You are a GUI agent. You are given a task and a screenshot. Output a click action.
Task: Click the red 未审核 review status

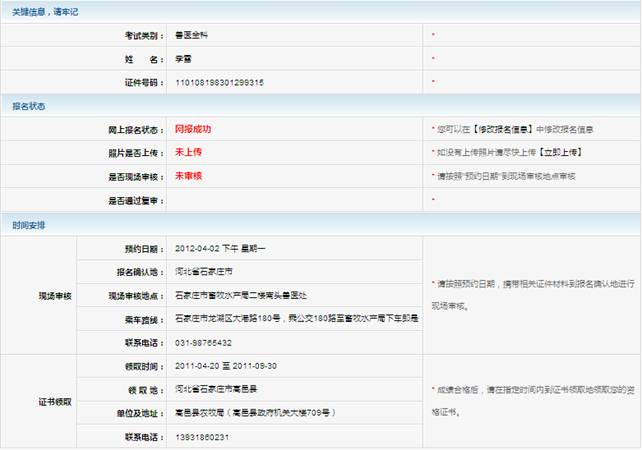point(189,176)
